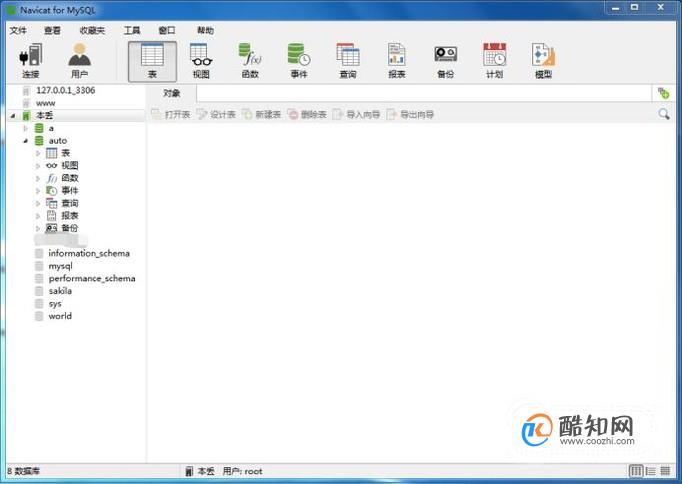Image resolution: width=682 pixels, height=484 pixels.
Task: Click the green add-object icon beside the tab bar
Action: point(663,93)
